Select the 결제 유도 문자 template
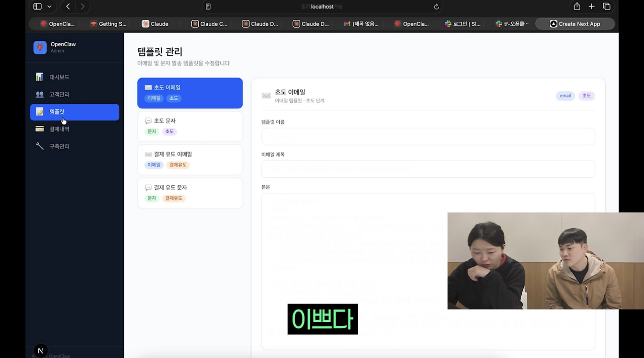The height and width of the screenshot is (358, 644). [190, 193]
